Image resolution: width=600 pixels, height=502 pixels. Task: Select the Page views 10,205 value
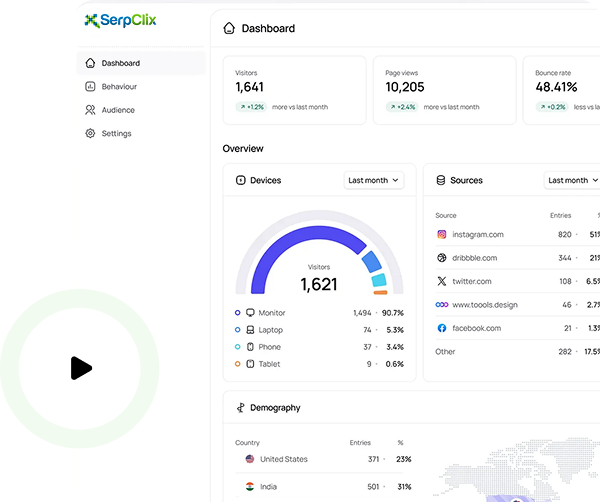point(405,87)
